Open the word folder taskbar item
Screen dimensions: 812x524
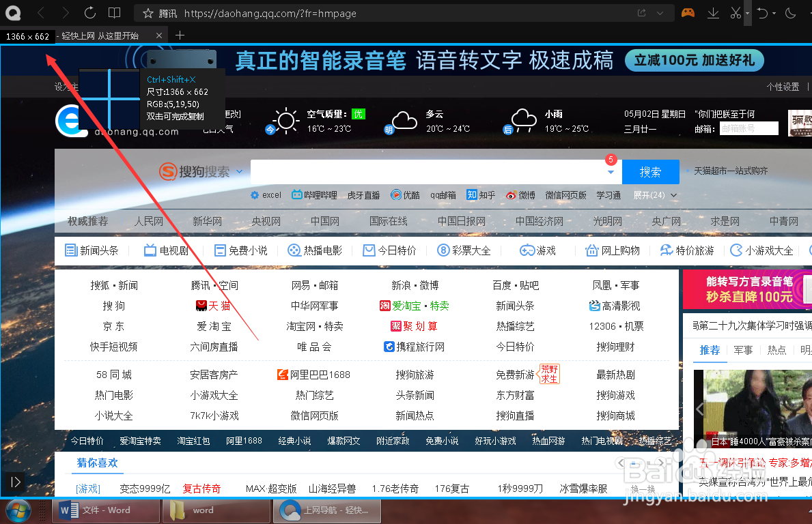tap(216, 510)
